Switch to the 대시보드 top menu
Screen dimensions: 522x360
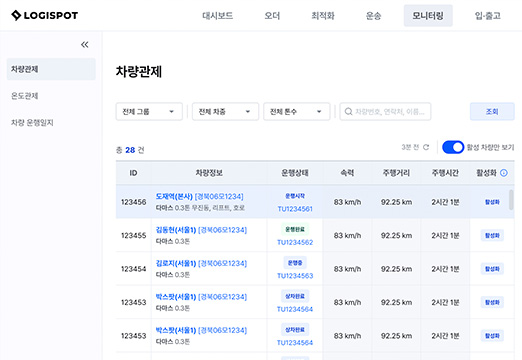pyautogui.click(x=218, y=16)
